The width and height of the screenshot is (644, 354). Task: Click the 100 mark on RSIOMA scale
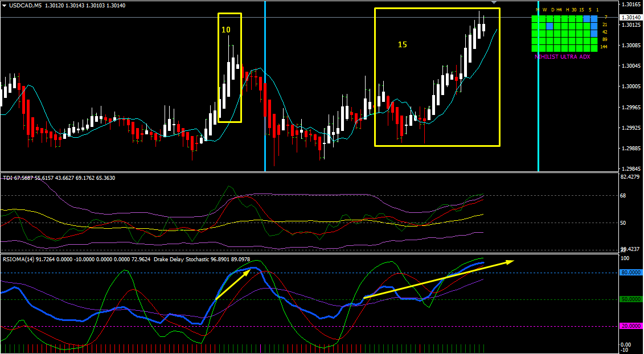click(x=626, y=258)
